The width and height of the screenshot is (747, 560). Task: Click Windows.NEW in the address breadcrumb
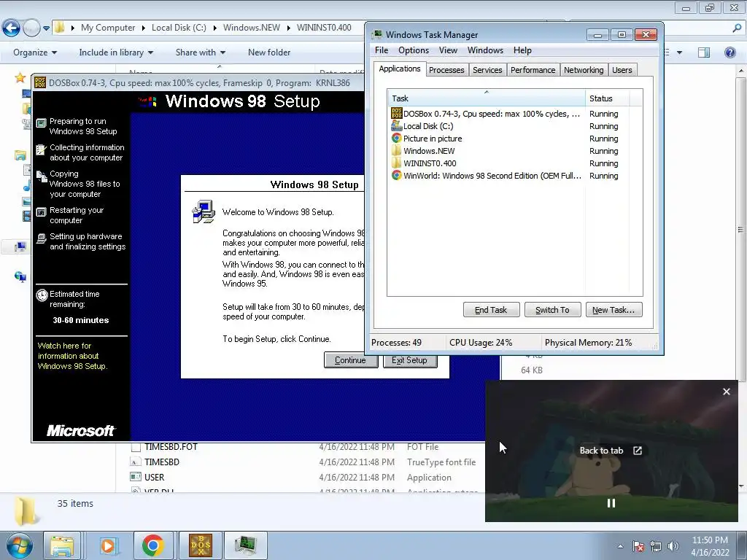click(252, 28)
